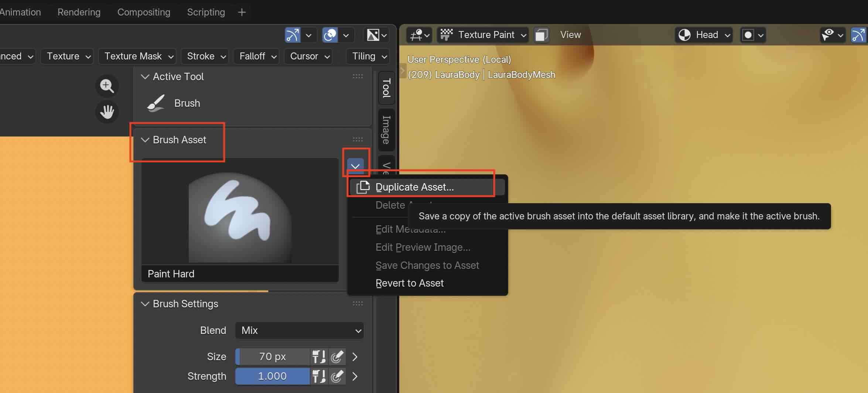
Task: Open the Texture popover dropdown
Action: tap(68, 56)
